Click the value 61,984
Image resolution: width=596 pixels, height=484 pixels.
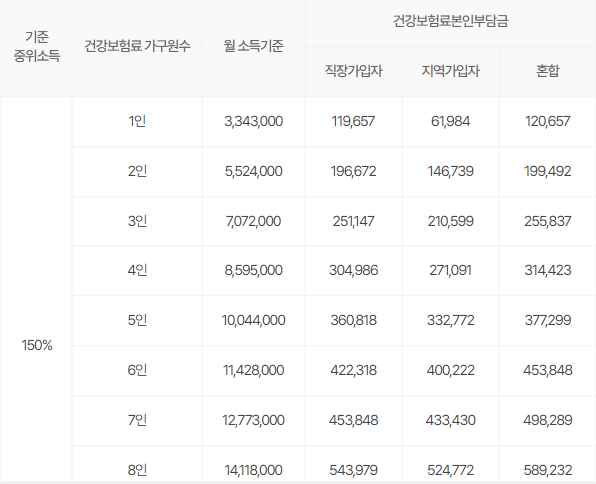coord(450,121)
